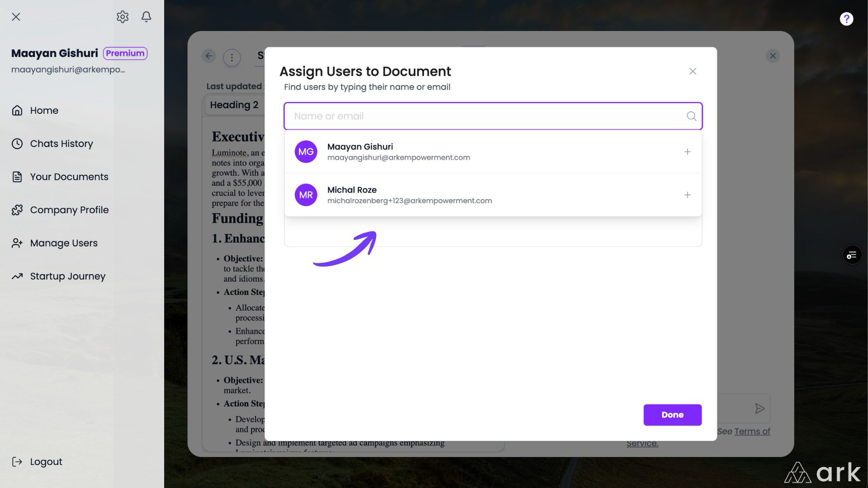The height and width of the screenshot is (488, 868).
Task: Close the sidebar with X icon
Action: pos(16,17)
